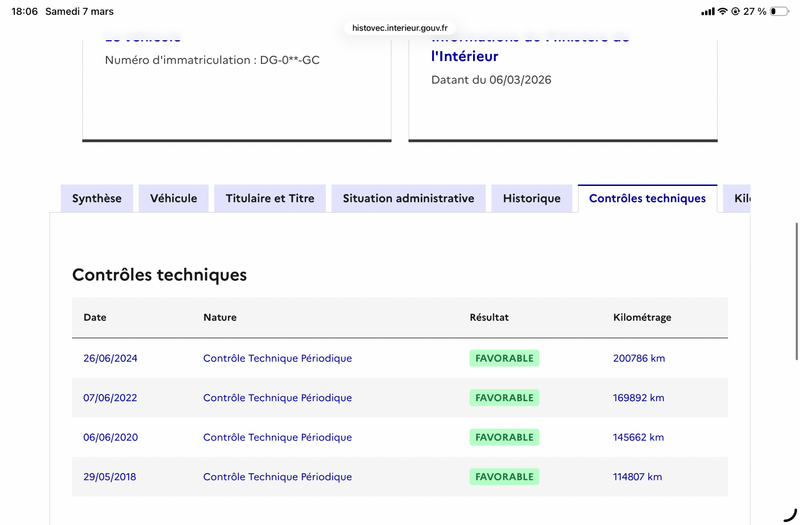Tap the cellular signal bars icon
Screen dimensions: 800x525
click(x=708, y=11)
